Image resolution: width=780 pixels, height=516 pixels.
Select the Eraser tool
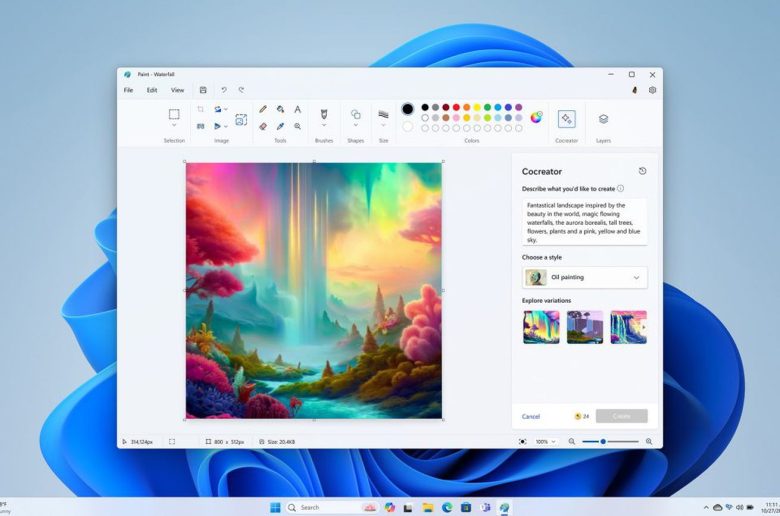click(263, 126)
